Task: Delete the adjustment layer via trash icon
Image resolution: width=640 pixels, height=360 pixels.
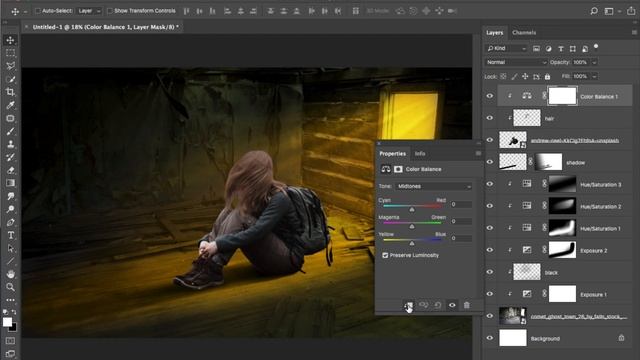Action: (467, 305)
